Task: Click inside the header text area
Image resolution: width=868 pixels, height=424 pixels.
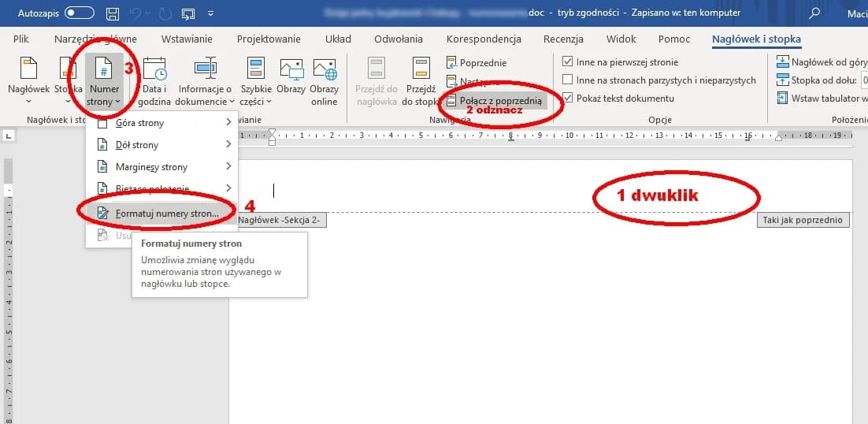Action: tap(473, 191)
